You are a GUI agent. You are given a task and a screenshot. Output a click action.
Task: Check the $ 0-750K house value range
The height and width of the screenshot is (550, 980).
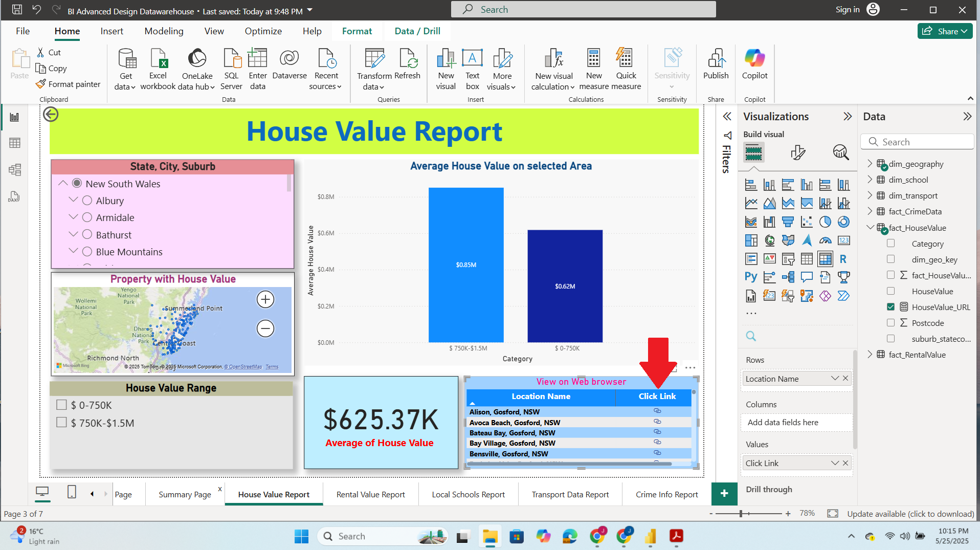pos(62,405)
